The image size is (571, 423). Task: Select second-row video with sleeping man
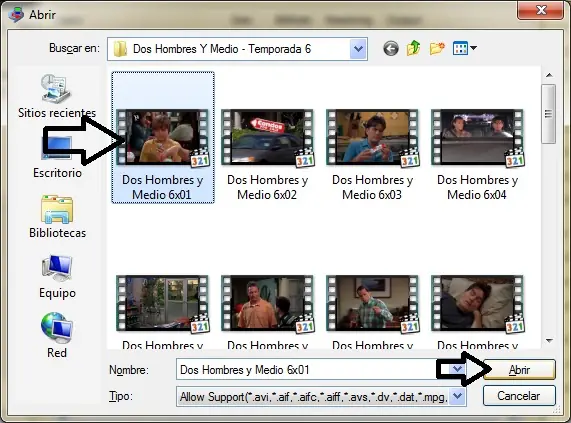coord(477,312)
